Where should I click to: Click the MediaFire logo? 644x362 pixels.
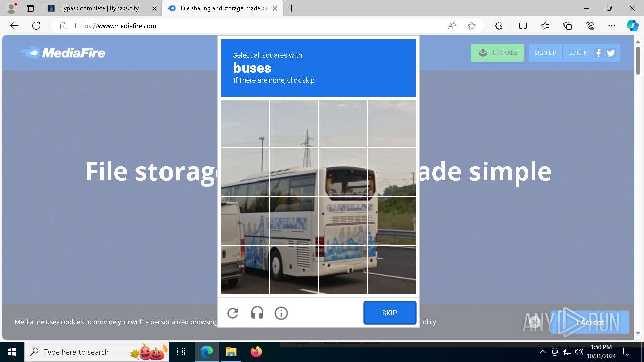pyautogui.click(x=62, y=53)
